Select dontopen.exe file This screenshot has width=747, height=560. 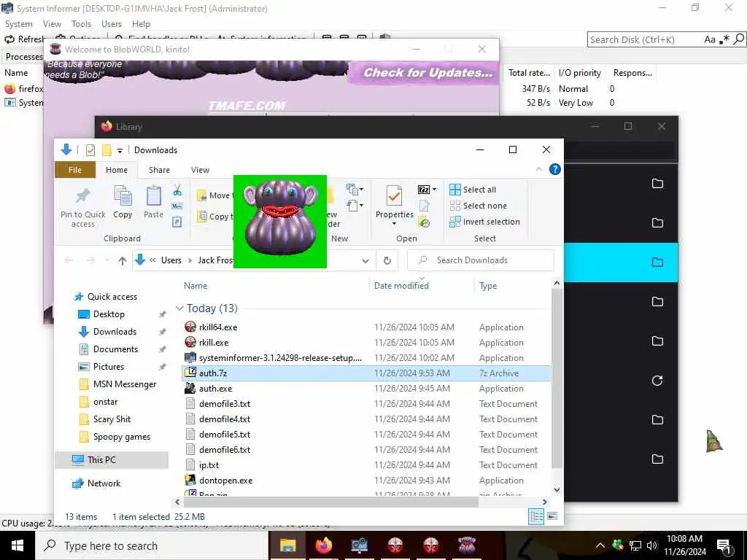click(x=226, y=481)
